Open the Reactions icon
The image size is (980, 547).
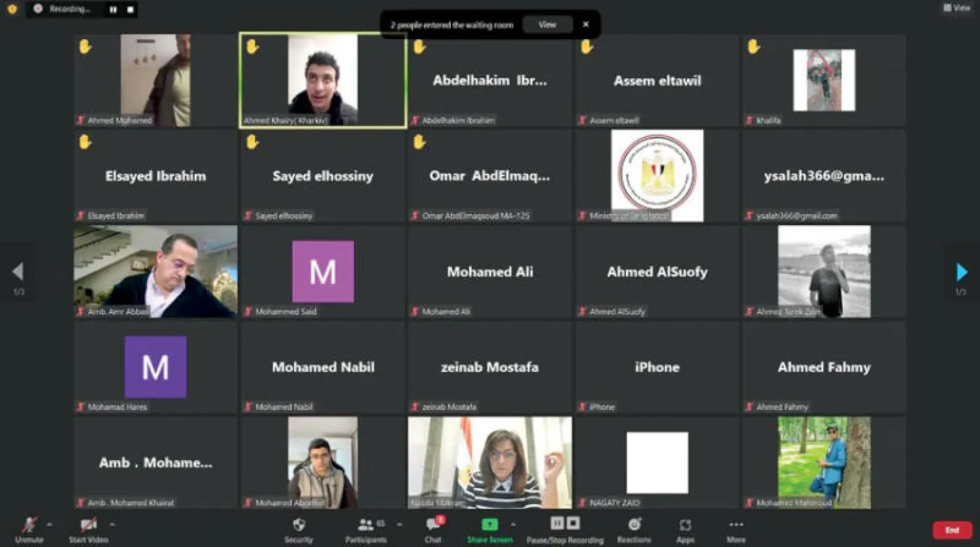coord(633,524)
